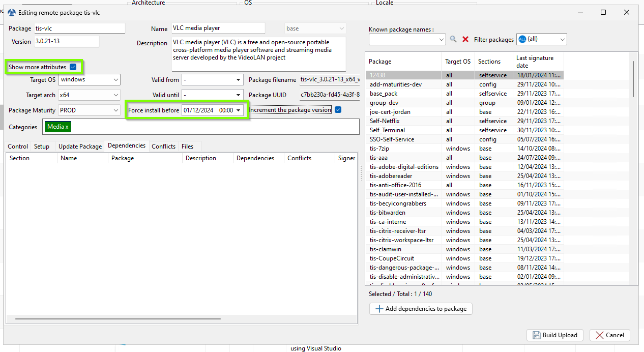Switch to the Files tab
The width and height of the screenshot is (644, 352).
click(x=188, y=146)
